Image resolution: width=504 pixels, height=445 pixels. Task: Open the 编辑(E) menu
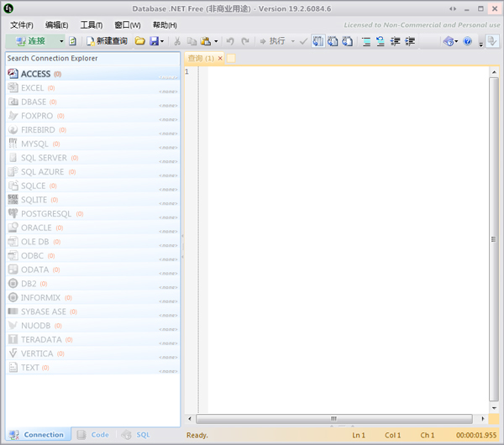(x=56, y=25)
